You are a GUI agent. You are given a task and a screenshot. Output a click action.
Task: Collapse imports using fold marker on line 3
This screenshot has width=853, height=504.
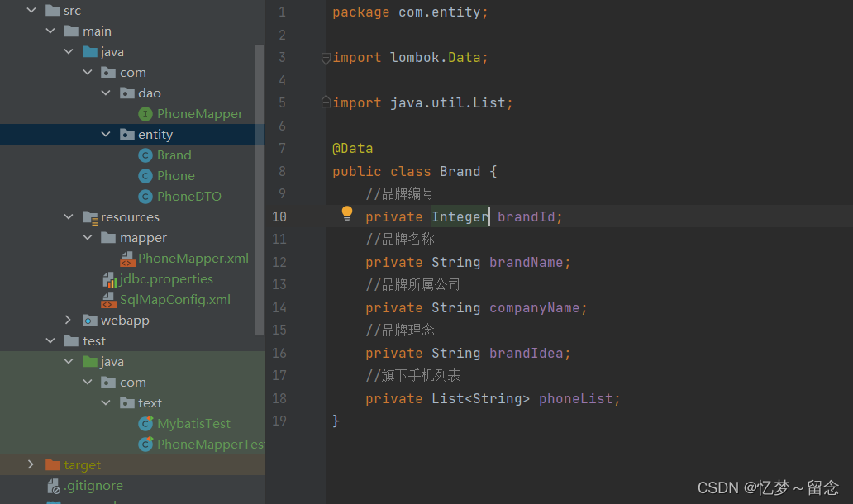326,58
